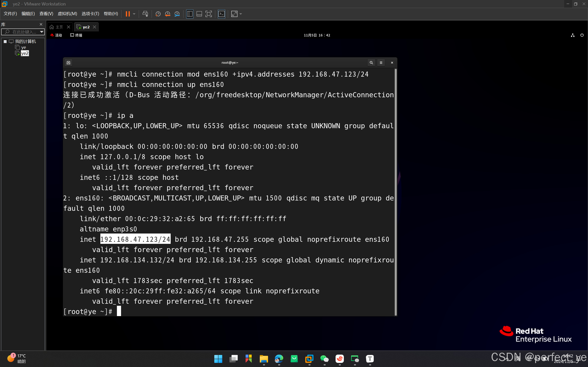Viewport: 588px width, 367px height.
Task: Open the snapshot manager
Action: [x=177, y=14]
